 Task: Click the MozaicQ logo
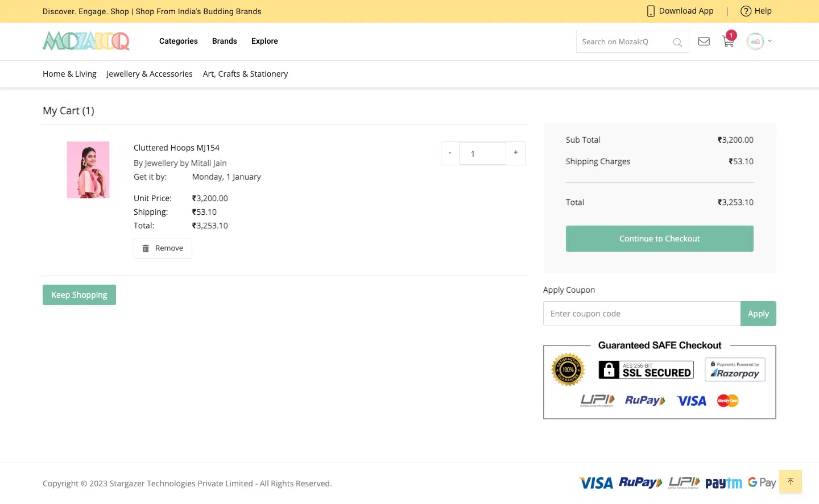[86, 41]
